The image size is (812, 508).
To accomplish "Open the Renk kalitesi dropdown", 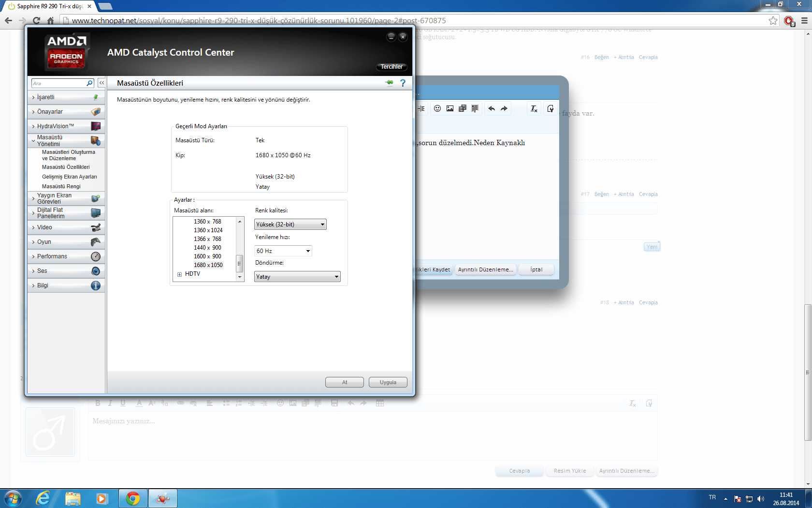I will point(290,224).
